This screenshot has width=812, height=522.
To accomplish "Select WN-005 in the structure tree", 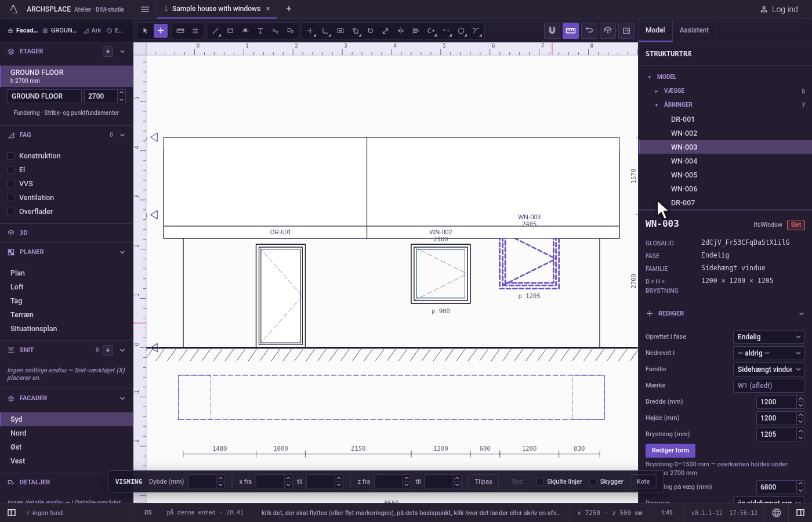I will [725, 175].
